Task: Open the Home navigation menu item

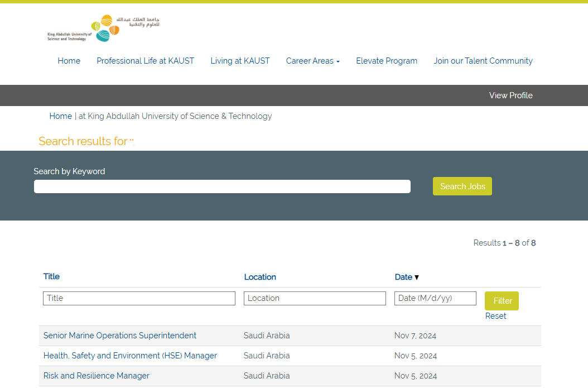Action: click(69, 61)
